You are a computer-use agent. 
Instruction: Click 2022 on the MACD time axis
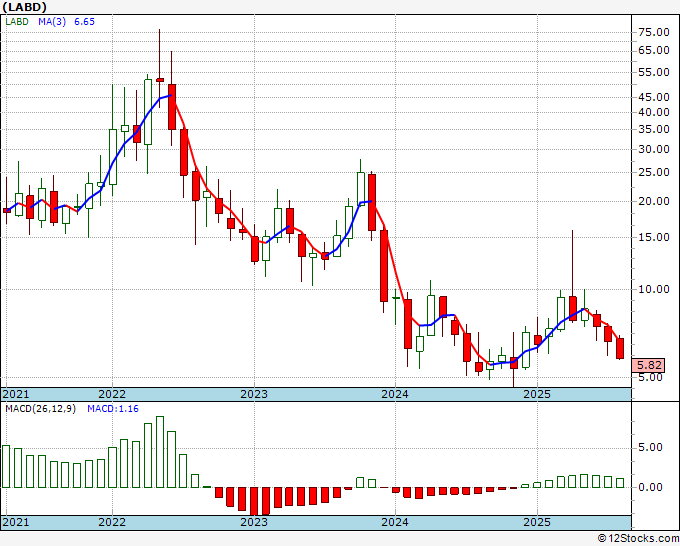point(112,522)
